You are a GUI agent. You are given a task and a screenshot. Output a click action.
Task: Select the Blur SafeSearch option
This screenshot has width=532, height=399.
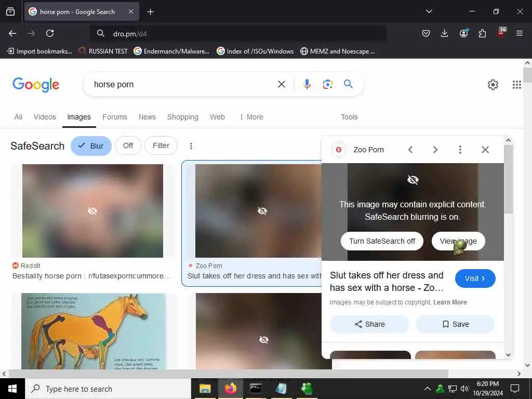coord(91,146)
